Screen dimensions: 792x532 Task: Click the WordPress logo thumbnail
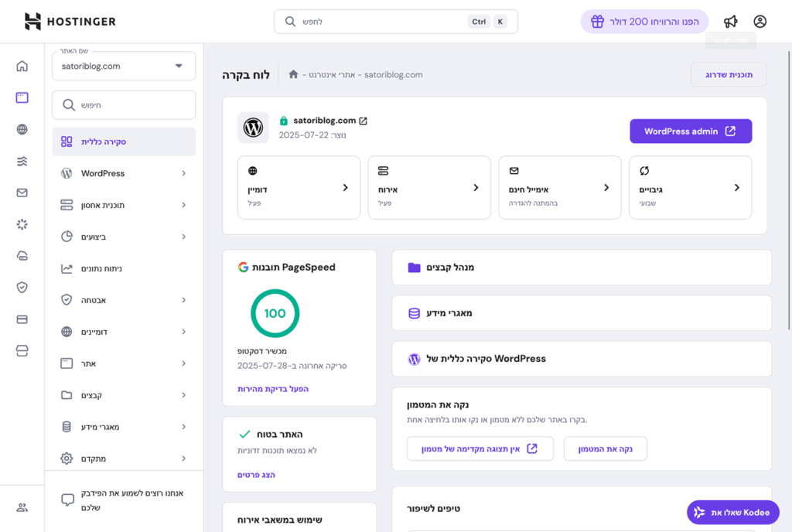253,128
